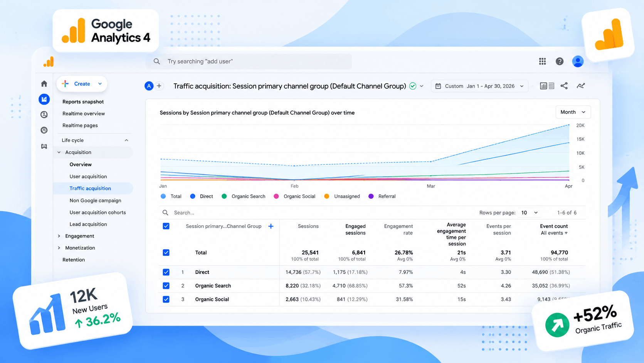
Task: Click the edit comparisons columns icon
Action: [547, 86]
